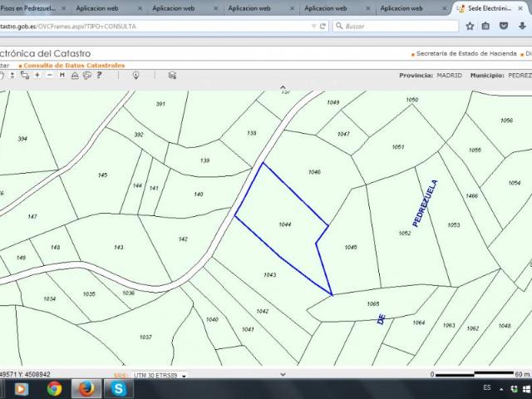Screen dimensions: 532x399
Task: Click the comment bubbles toolbar icon
Action: point(87,76)
